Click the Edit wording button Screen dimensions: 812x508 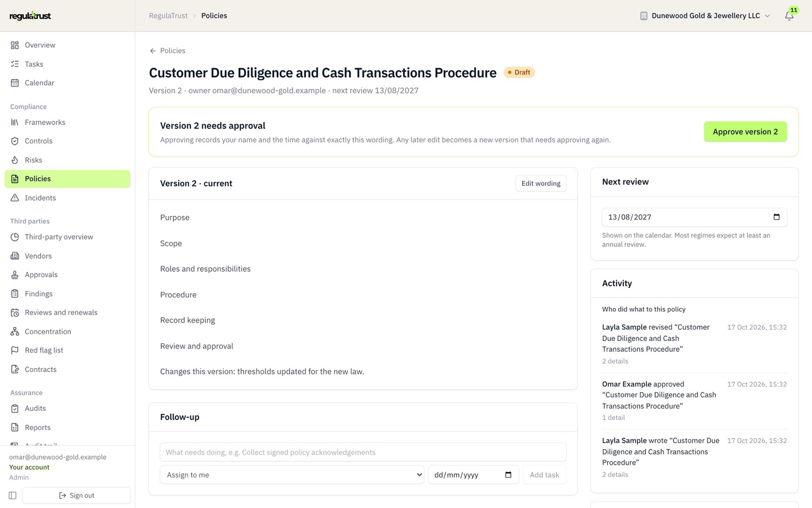click(541, 183)
